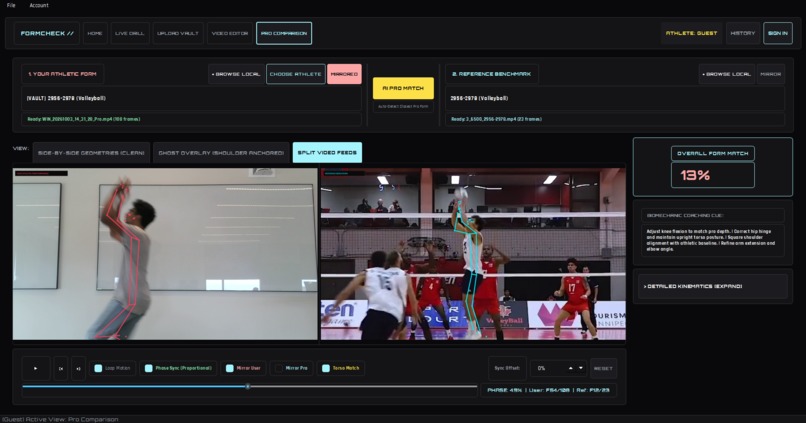Select Ghost Overlay (Shoulder Anchored) view
Screen dimensions: 806x423
(x=221, y=153)
